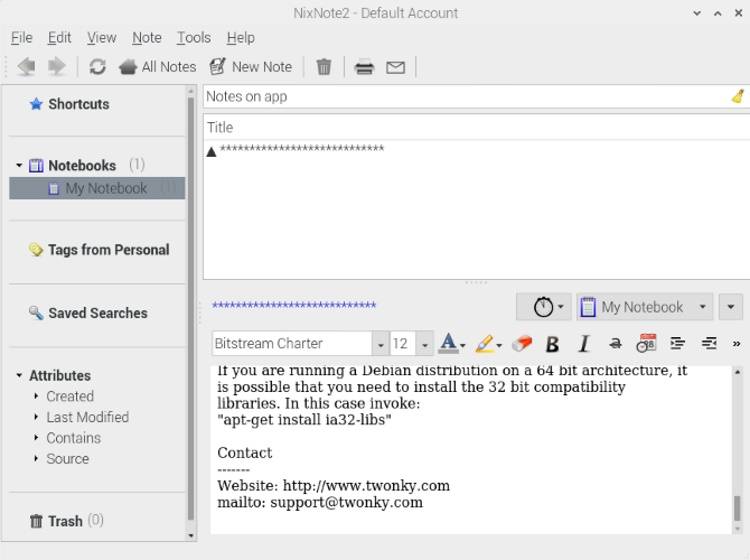Viewport: 750px width, 560px height.
Task: Show more editor toolbar buttons
Action: tap(736, 343)
